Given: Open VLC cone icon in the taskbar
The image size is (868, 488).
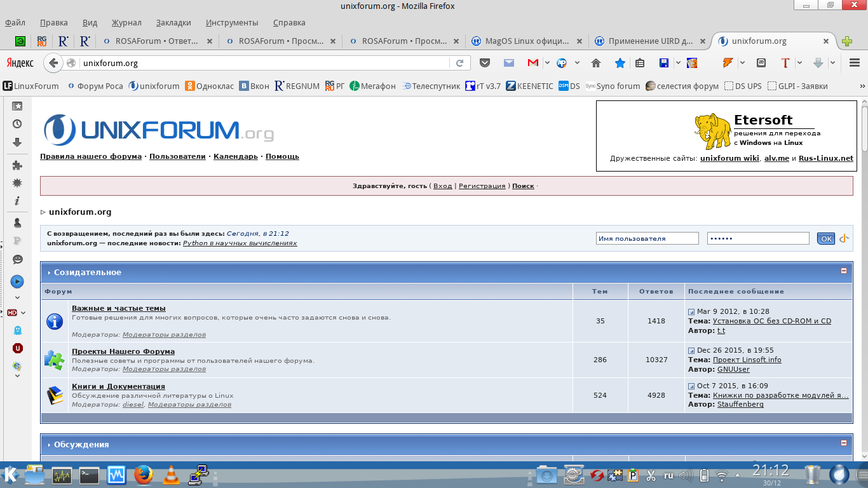Looking at the screenshot, I should (x=171, y=475).
